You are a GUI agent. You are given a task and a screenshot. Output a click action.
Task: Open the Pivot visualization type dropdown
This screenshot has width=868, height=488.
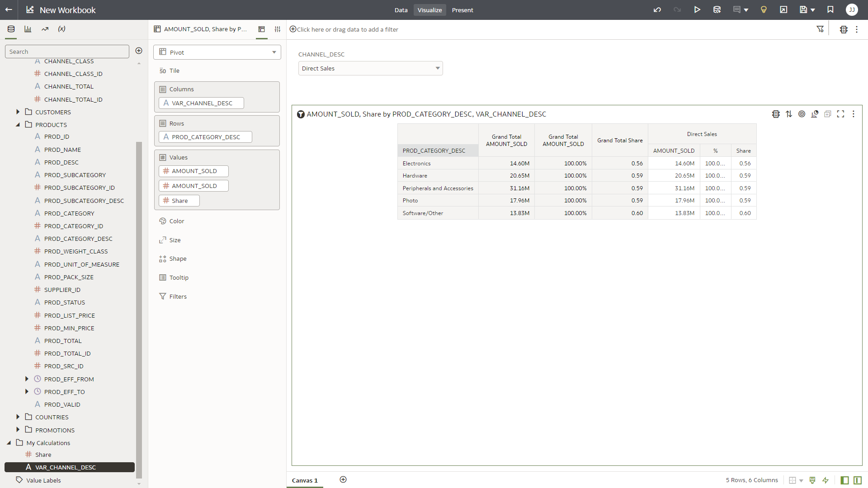tap(217, 52)
